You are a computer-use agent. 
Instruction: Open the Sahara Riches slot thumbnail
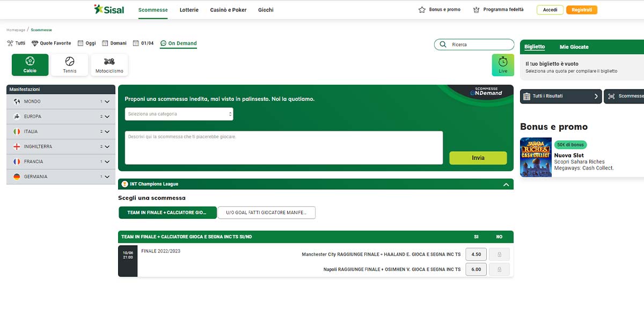click(x=536, y=157)
